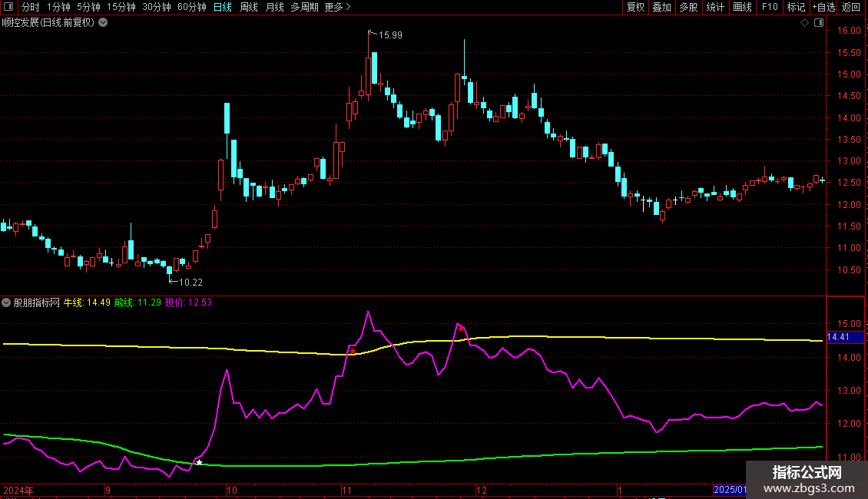Click the white star signal marker
The image size is (868, 499).
click(x=199, y=462)
